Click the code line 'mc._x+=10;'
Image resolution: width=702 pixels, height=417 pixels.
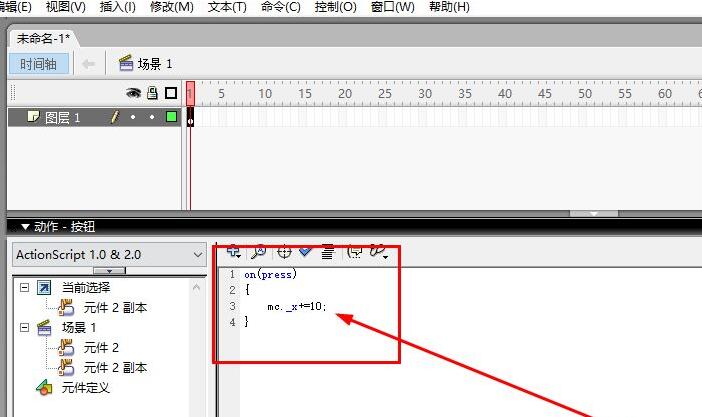pos(297,306)
